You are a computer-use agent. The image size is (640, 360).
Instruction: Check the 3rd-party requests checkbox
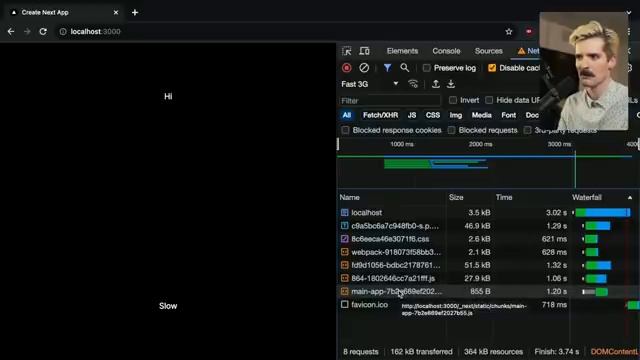click(527, 130)
